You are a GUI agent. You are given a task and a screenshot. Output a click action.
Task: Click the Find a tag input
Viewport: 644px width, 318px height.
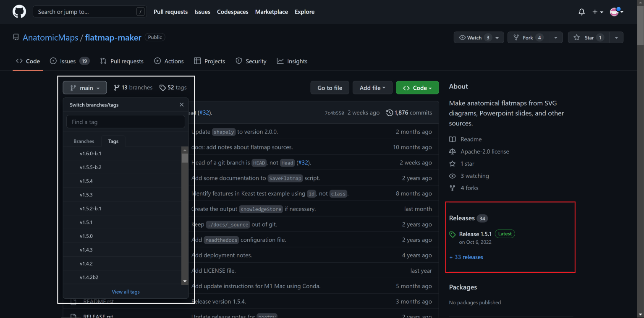[x=126, y=122]
